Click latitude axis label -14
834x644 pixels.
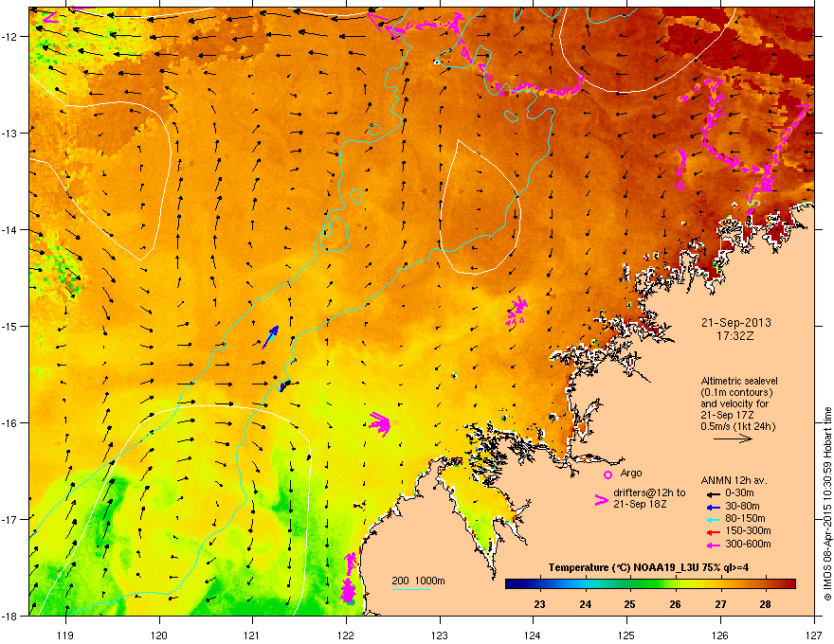[11, 230]
